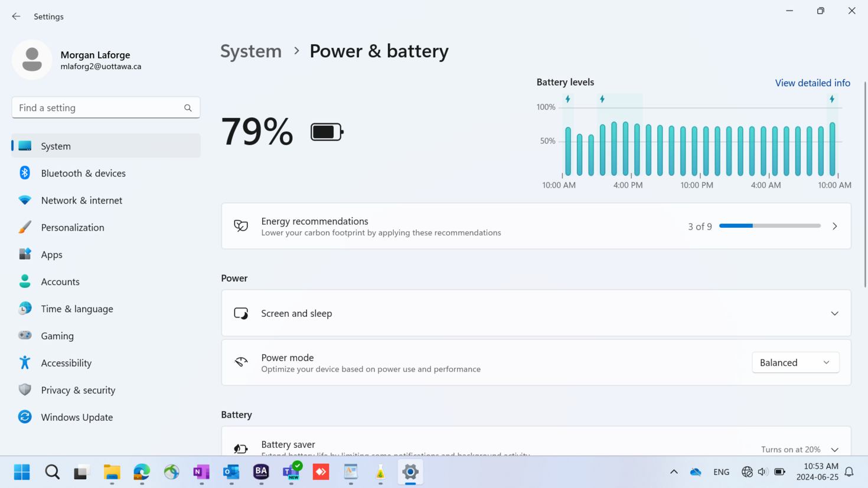Click the Personalization paintbrush icon

click(x=25, y=227)
